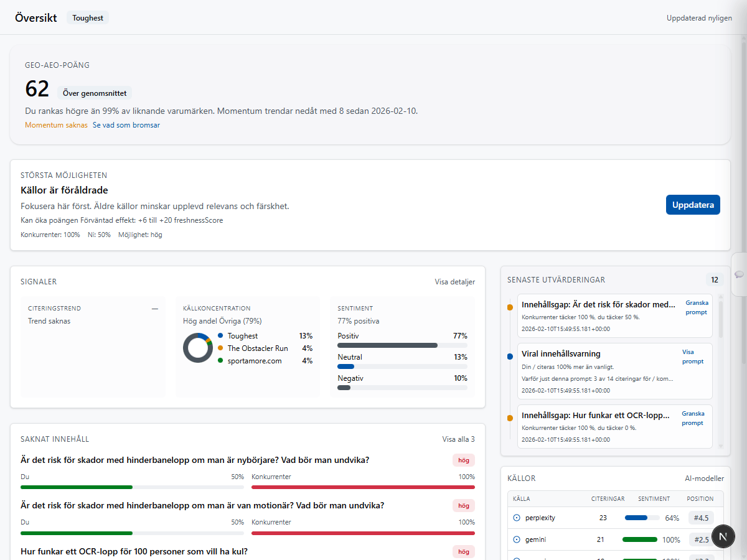Viewport: 747px width, 560px height.
Task: Click the circular N button in bottom corner
Action: pyautogui.click(x=723, y=536)
